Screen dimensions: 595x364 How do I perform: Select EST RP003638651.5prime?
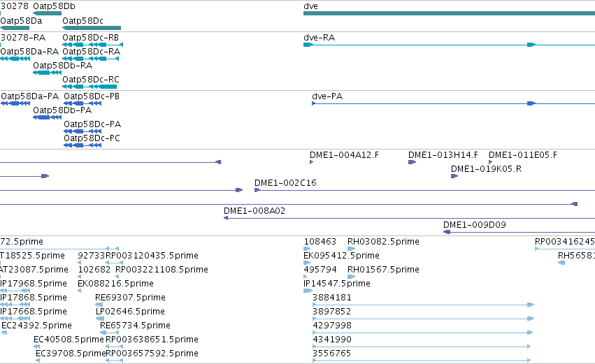(x=152, y=340)
